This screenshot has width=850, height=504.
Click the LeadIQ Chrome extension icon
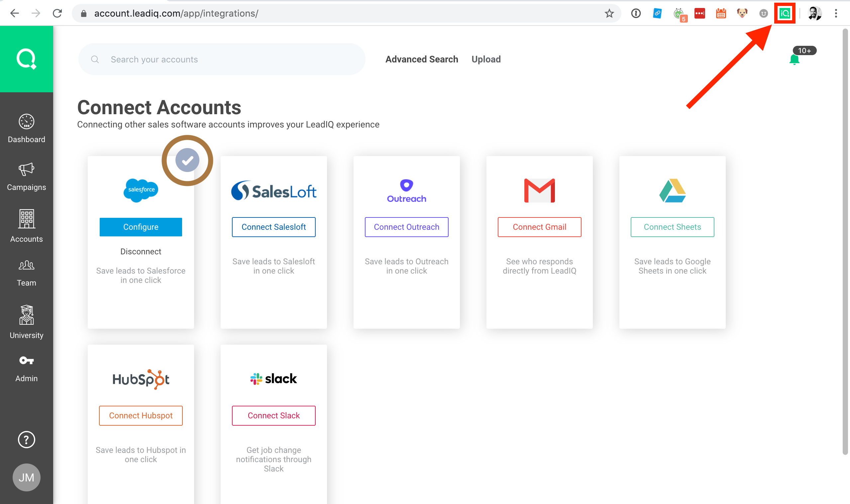point(785,14)
